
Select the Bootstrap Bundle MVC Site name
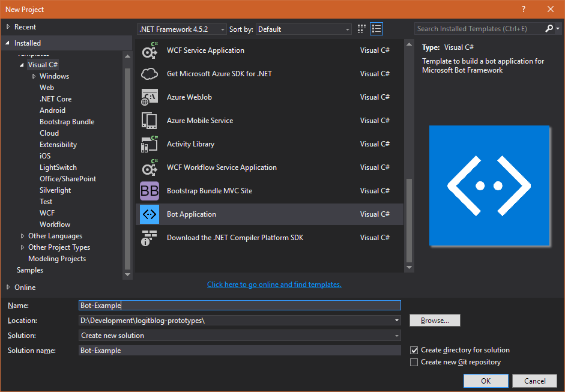click(x=210, y=191)
